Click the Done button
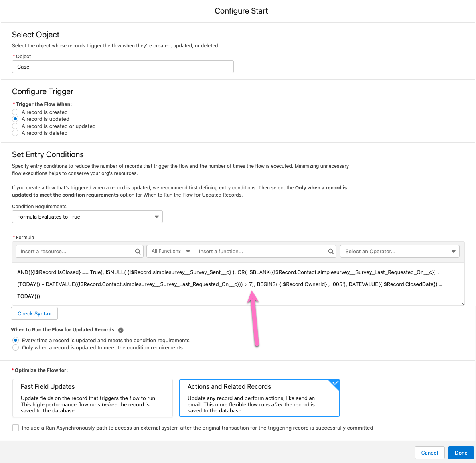Viewport: 476px width, 463px height. 461,453
